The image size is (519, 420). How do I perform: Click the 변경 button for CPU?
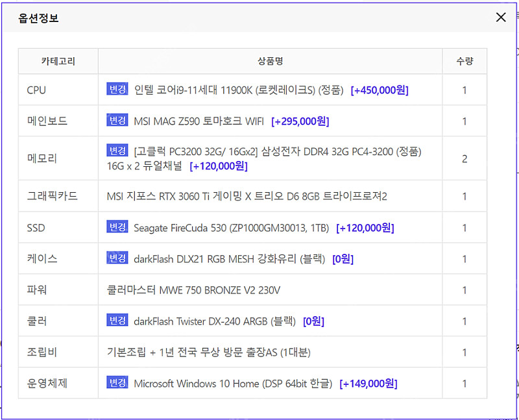117,90
